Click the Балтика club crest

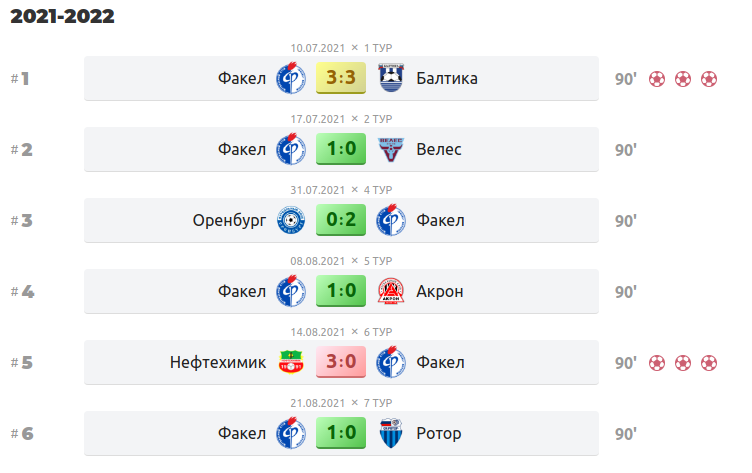click(391, 78)
